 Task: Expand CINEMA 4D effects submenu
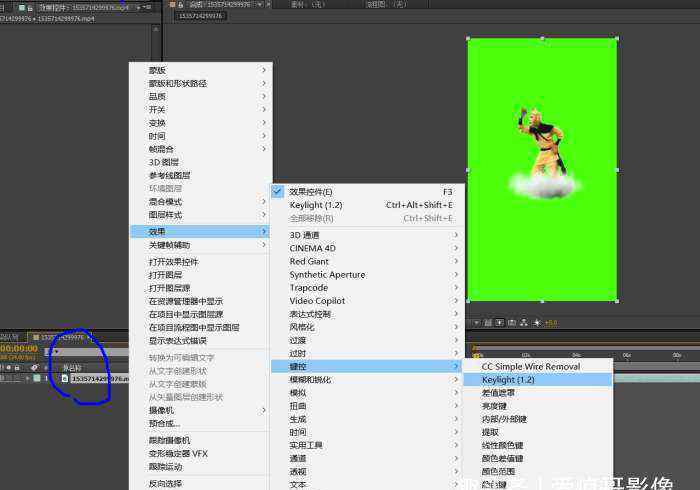click(x=366, y=248)
